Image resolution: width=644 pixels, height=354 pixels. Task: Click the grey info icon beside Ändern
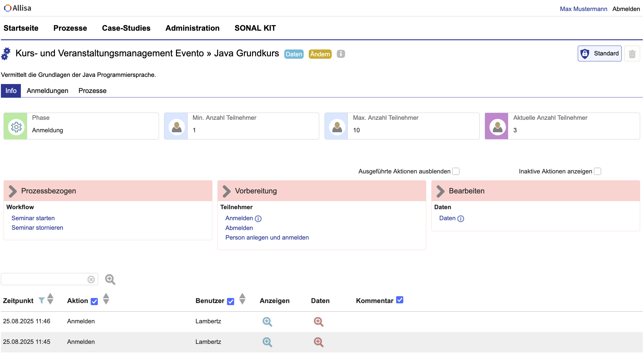click(341, 54)
